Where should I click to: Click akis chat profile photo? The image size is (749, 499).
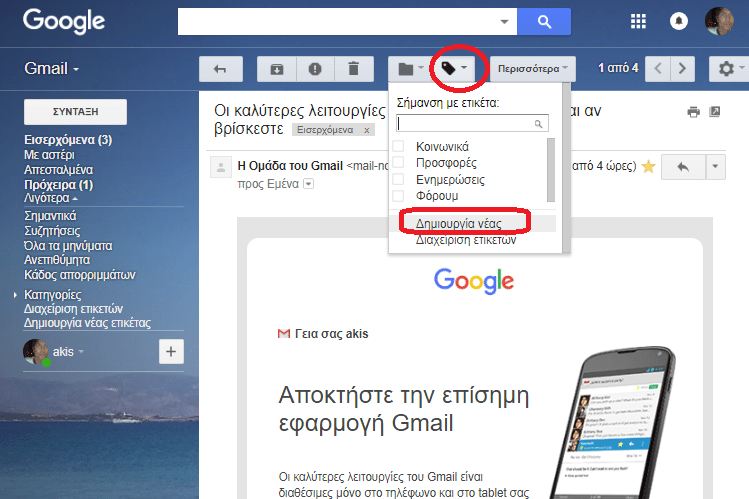coord(35,352)
